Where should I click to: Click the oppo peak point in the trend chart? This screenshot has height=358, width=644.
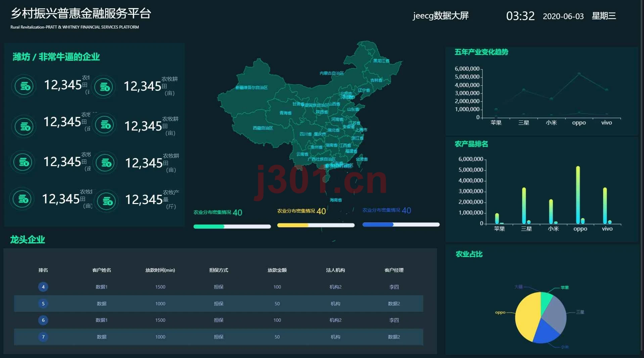[x=579, y=74]
